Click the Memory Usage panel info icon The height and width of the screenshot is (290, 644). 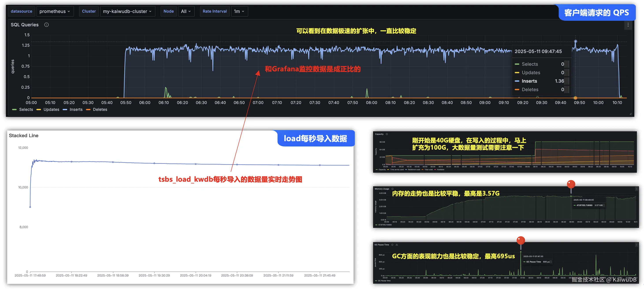point(393,189)
